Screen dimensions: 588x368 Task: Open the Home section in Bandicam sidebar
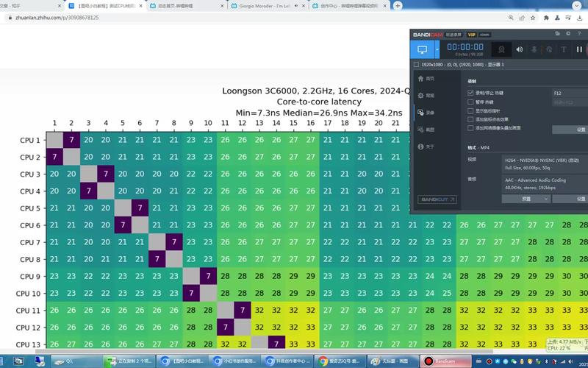(426, 78)
